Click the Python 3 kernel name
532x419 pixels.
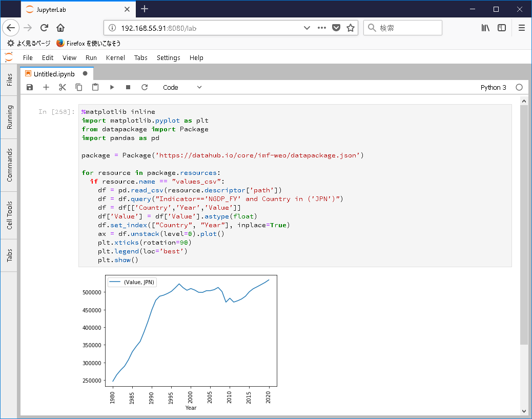pos(493,87)
